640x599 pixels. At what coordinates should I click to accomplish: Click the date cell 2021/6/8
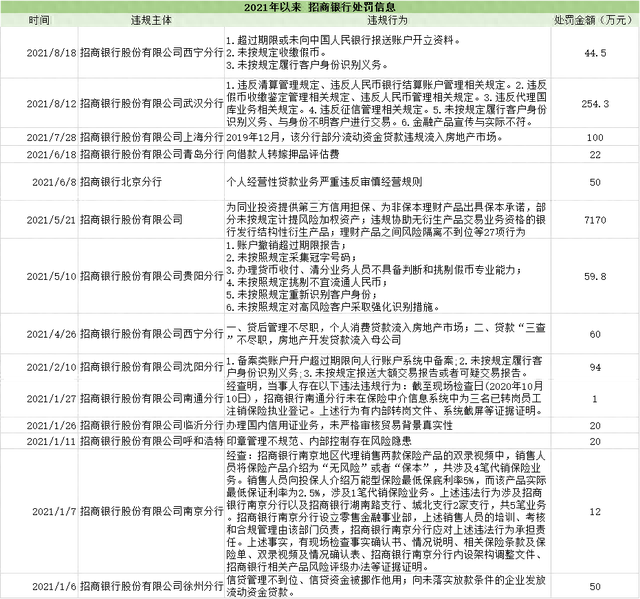[x=54, y=182]
